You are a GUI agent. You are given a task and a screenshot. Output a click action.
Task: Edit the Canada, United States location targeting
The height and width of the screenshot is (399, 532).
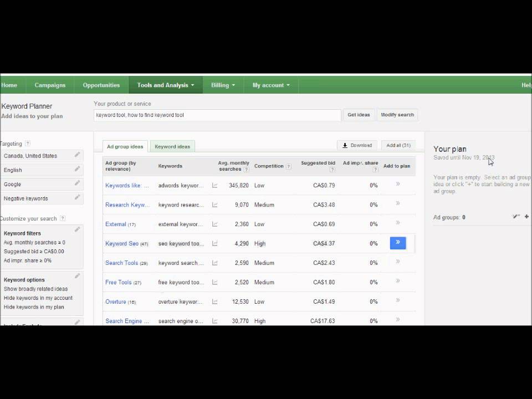coord(77,155)
